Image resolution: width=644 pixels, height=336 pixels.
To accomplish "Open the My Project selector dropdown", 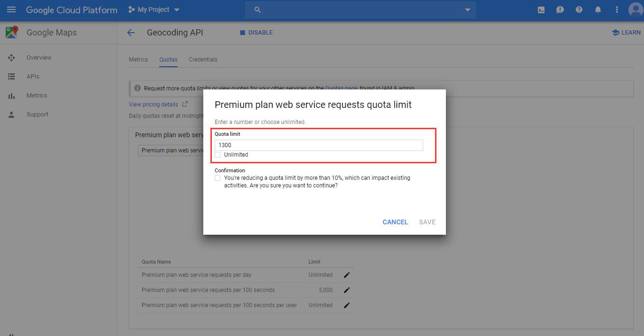I will [x=154, y=9].
